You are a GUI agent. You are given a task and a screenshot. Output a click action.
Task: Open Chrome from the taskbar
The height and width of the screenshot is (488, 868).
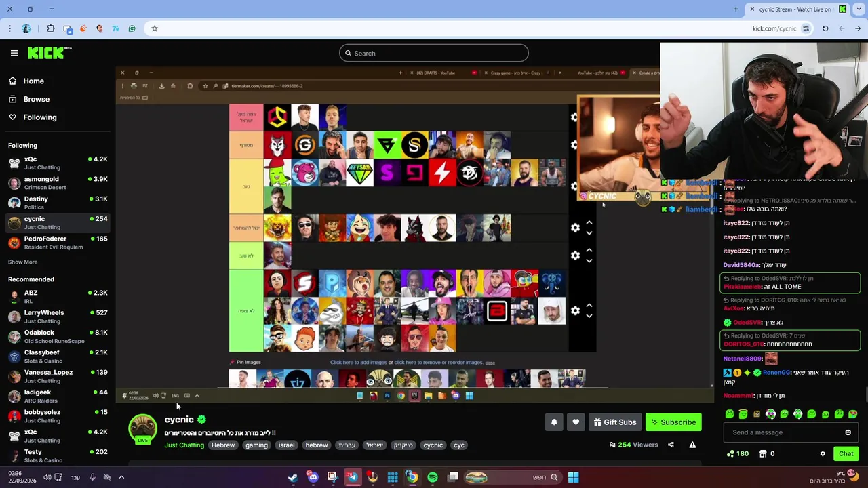[x=412, y=477]
